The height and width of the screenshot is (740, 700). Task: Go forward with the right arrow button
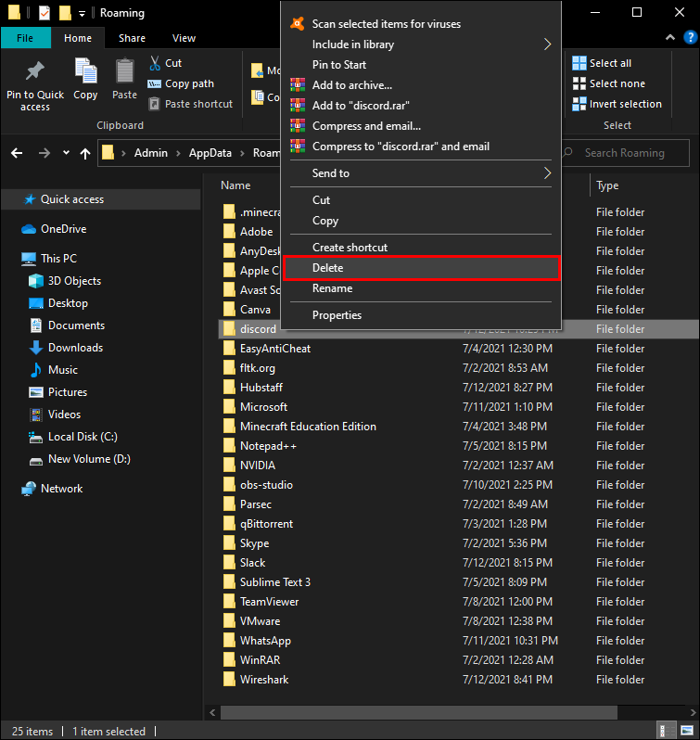pyautogui.click(x=45, y=153)
